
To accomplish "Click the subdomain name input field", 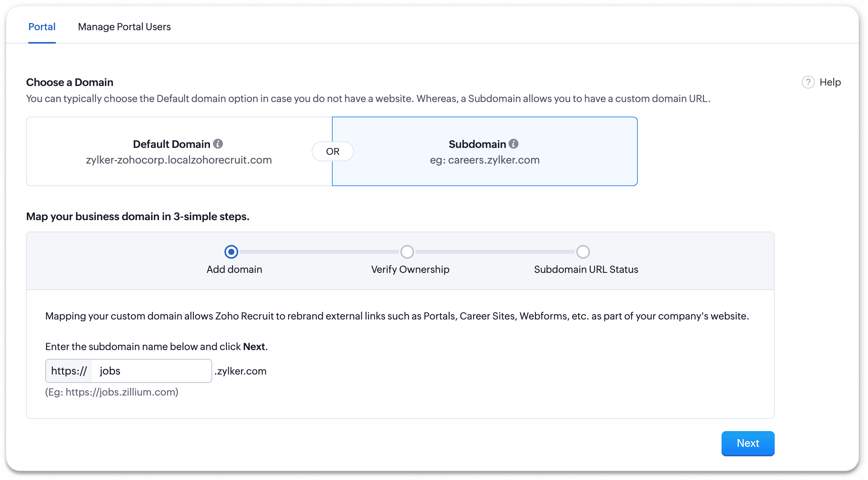I will (x=151, y=371).
